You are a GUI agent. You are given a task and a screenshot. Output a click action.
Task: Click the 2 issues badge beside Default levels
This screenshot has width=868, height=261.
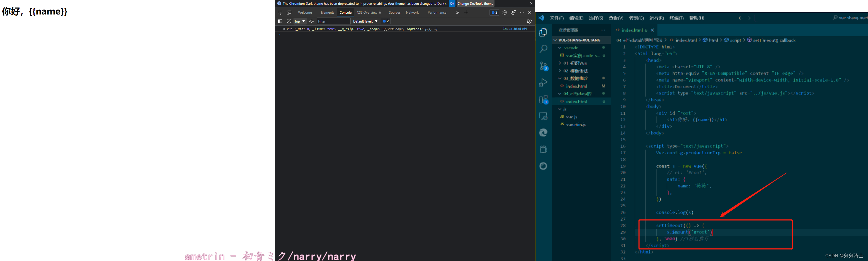[386, 21]
